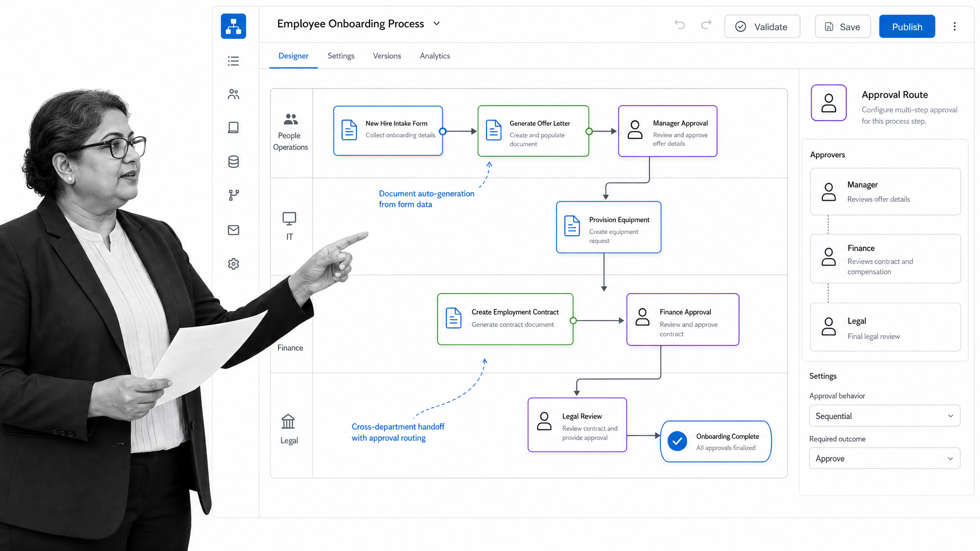Click the undo arrow icon
Screen dimensions: 980x551
(x=679, y=24)
